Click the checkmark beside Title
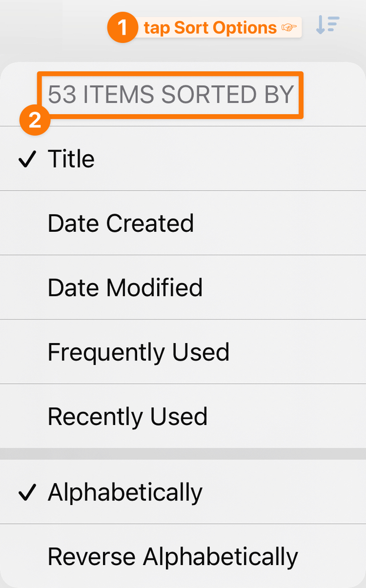 (x=27, y=160)
